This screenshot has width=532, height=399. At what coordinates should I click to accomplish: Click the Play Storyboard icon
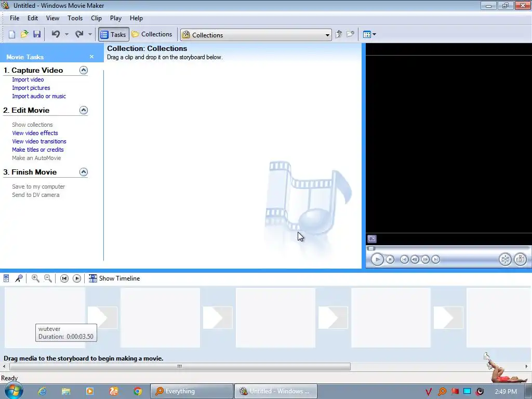[x=77, y=278]
